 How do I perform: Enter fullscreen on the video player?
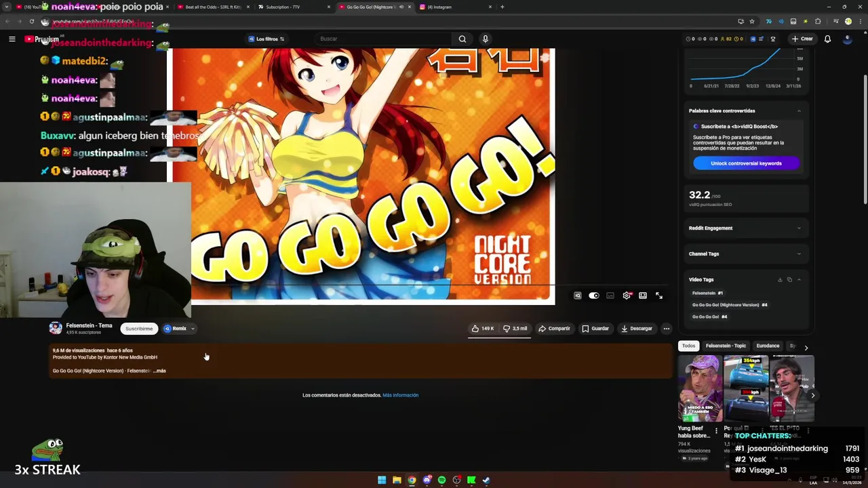[659, 296]
